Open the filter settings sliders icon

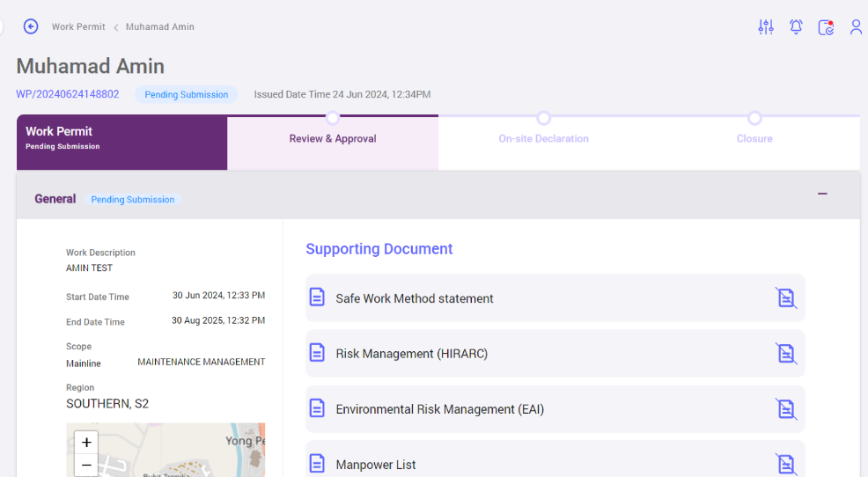click(x=766, y=26)
